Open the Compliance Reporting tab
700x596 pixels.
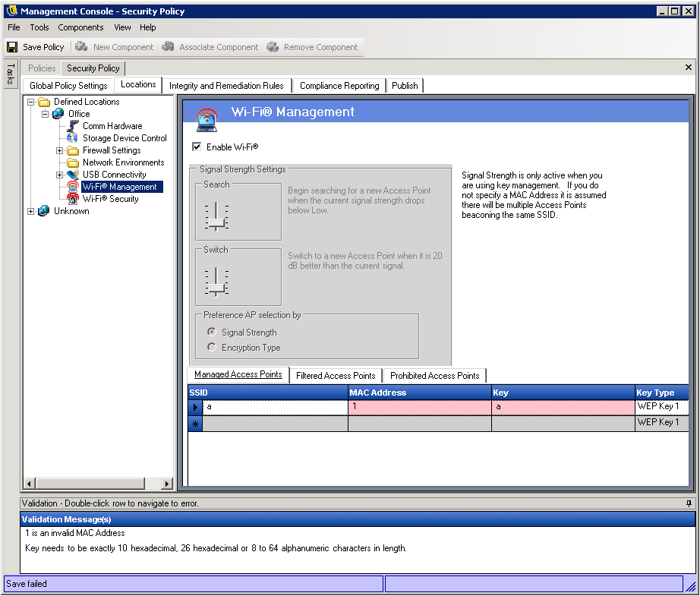click(x=339, y=85)
